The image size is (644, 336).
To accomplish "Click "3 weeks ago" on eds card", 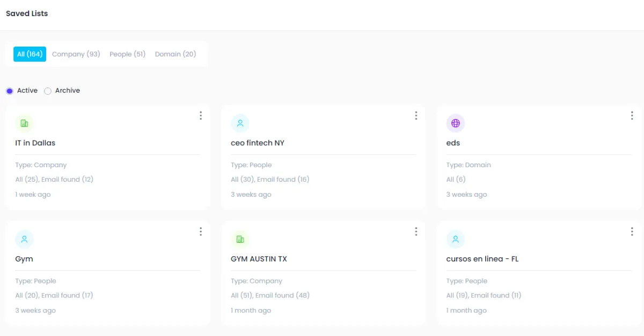I will click(467, 195).
